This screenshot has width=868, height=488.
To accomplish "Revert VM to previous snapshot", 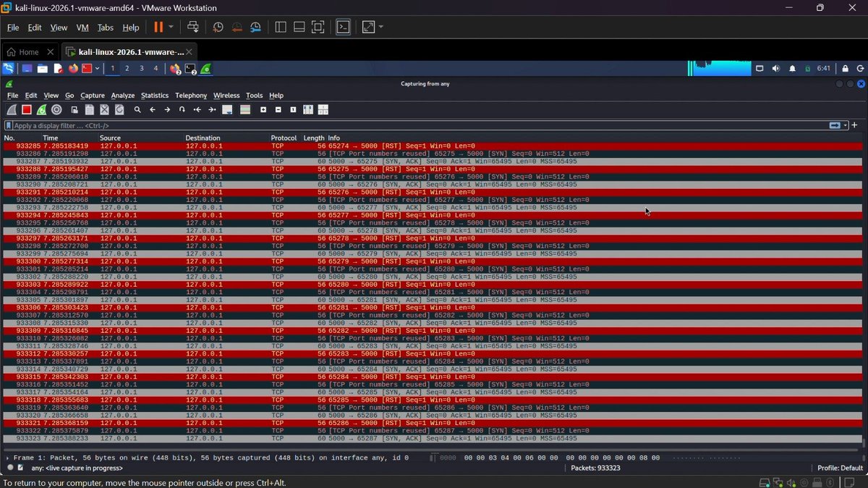I will point(237,28).
